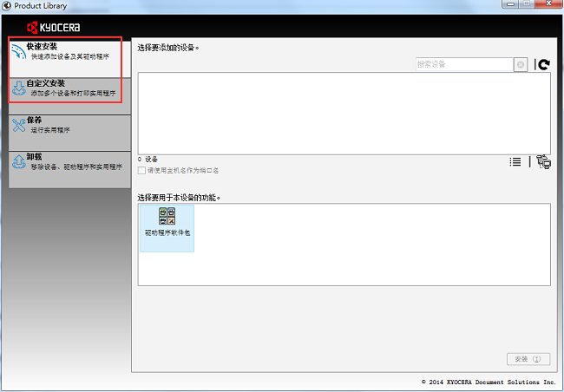The width and height of the screenshot is (564, 392).
Task: Select the 卸载 (Uninstall) tab
Action: [x=69, y=170]
